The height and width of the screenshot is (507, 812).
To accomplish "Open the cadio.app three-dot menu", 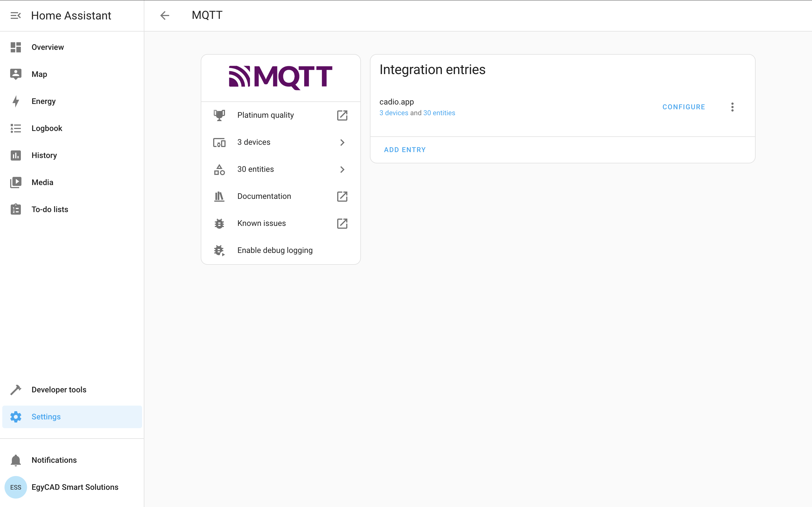I will pyautogui.click(x=732, y=107).
